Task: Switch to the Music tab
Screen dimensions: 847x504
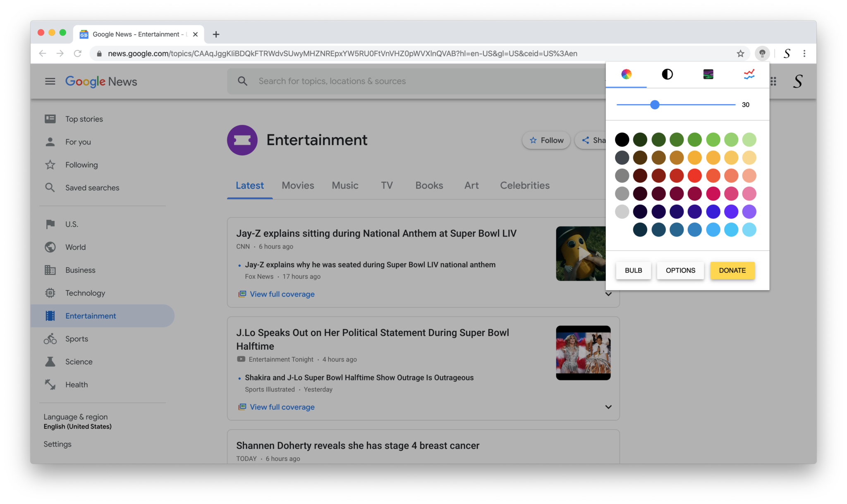Action: (345, 186)
